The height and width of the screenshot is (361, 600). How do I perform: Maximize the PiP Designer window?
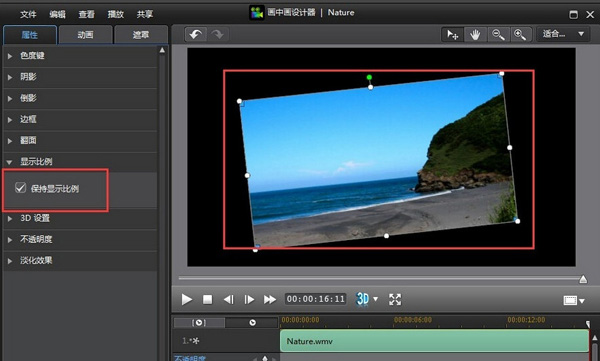point(573,15)
